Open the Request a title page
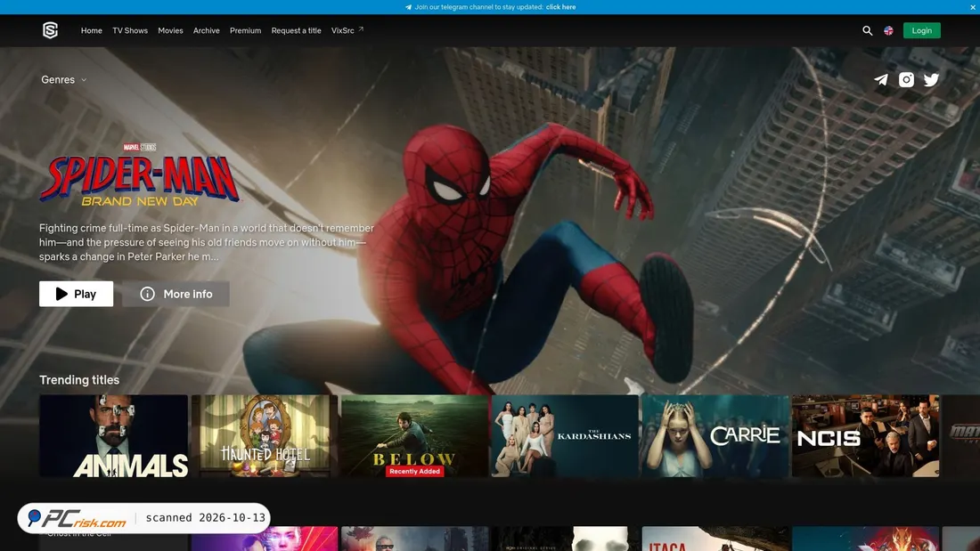The width and height of the screenshot is (980, 551). (297, 30)
